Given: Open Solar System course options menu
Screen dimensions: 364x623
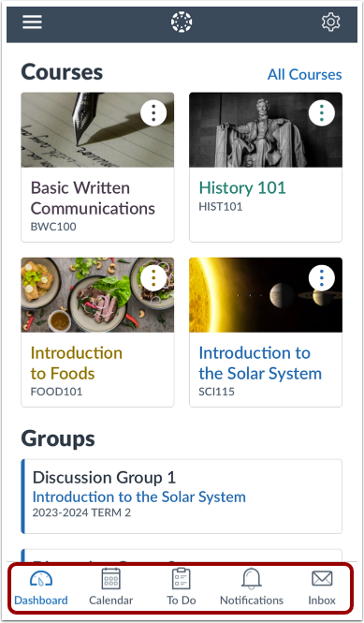Looking at the screenshot, I should click(x=322, y=278).
